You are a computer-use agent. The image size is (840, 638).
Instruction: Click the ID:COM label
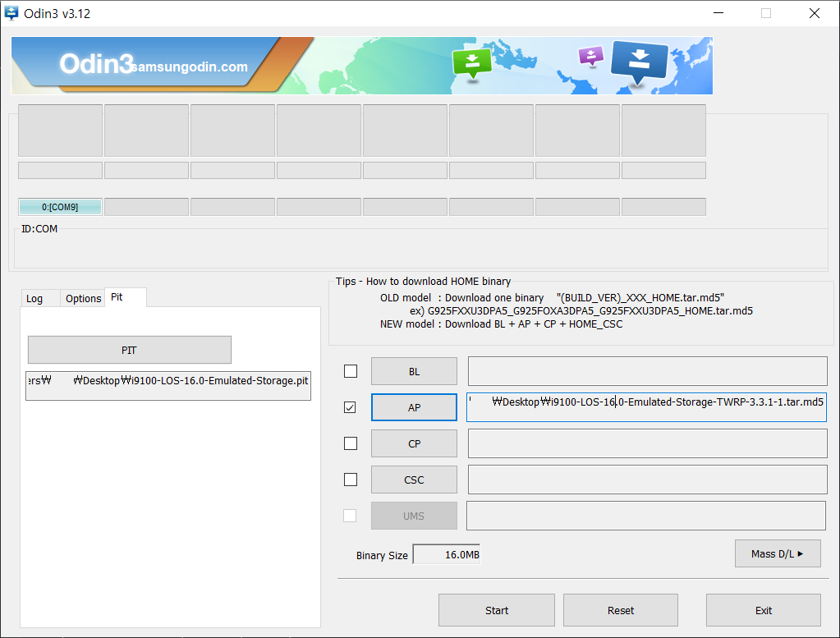click(x=39, y=229)
